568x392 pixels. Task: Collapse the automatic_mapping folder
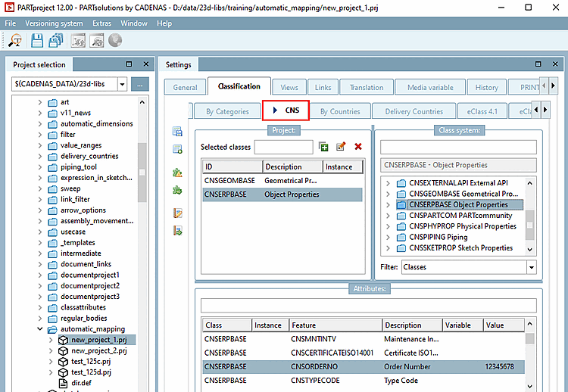point(41,329)
